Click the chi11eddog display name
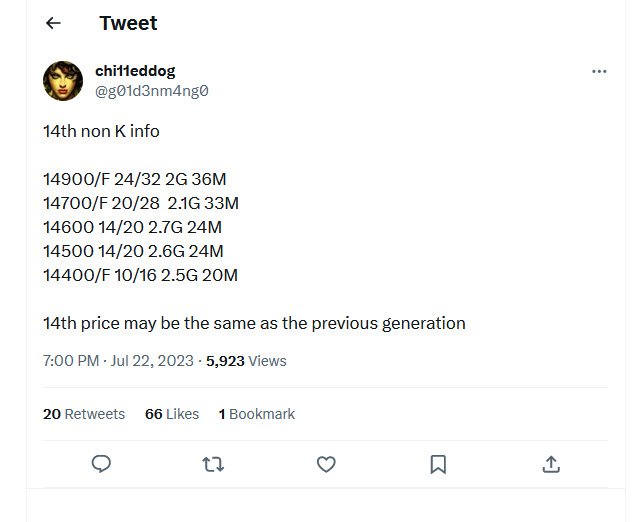 tap(135, 71)
